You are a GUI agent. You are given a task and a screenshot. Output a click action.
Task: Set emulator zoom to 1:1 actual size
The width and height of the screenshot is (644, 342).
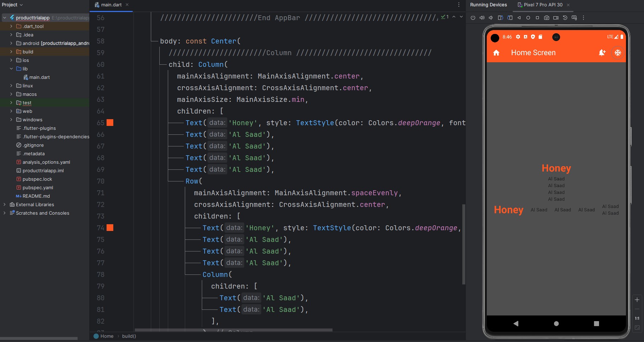637,318
